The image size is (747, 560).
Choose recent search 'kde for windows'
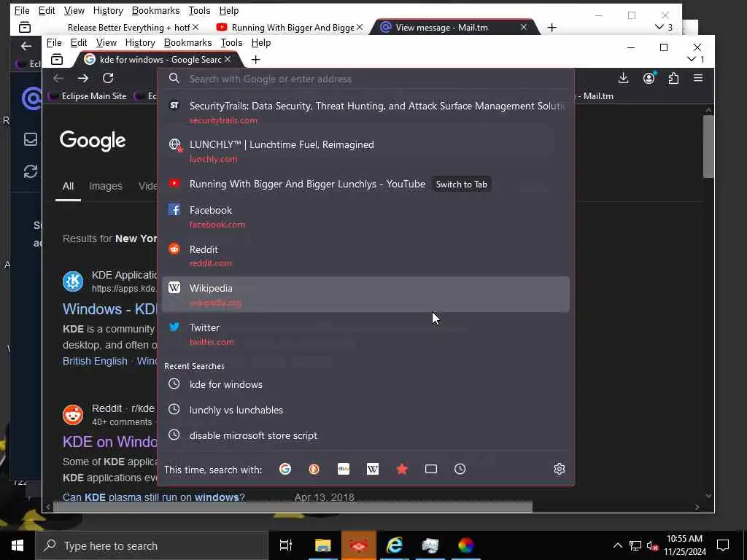(x=366, y=384)
